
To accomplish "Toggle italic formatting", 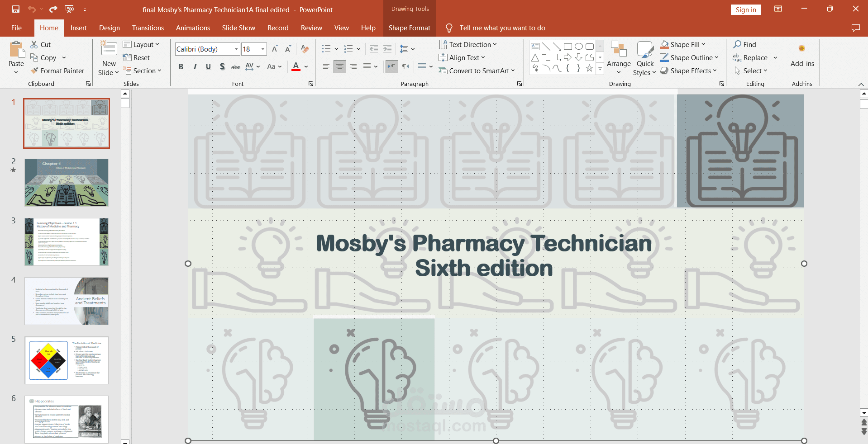I will 195,66.
